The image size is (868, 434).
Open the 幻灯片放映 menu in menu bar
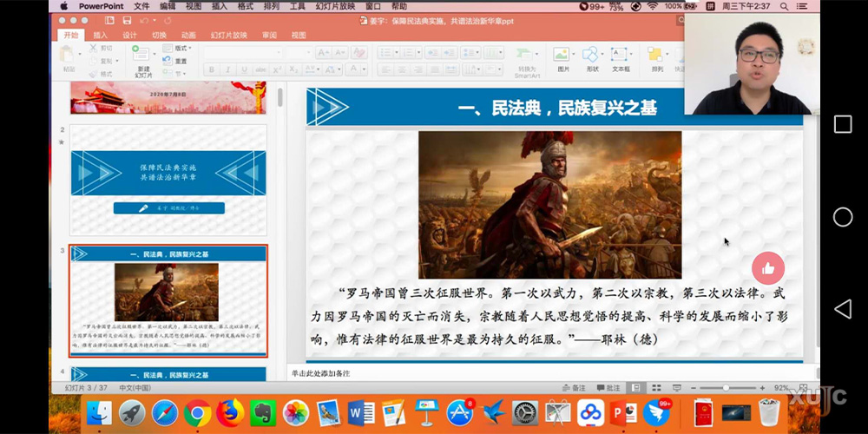click(335, 6)
